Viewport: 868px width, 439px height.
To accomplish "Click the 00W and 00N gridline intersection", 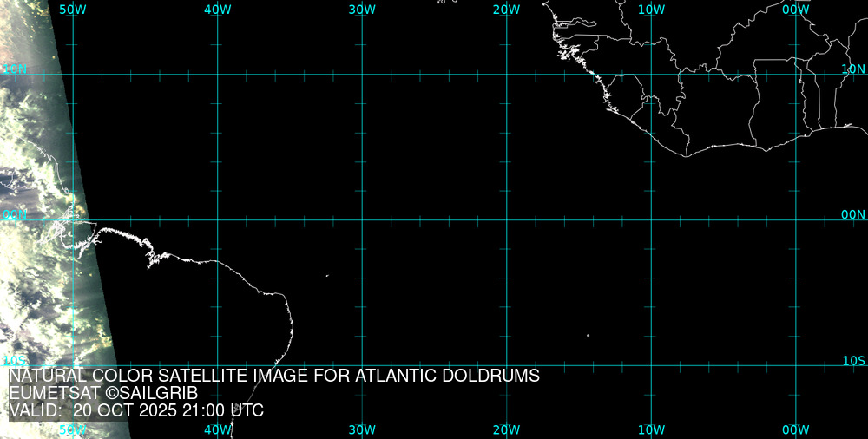I will [796, 219].
